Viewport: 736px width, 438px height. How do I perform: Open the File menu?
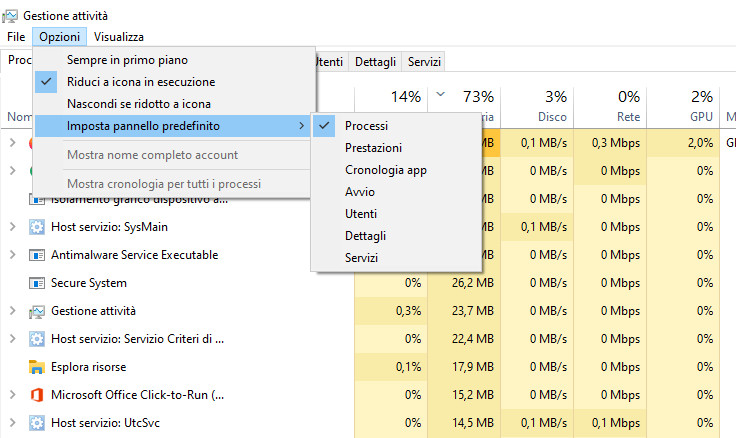[x=16, y=36]
